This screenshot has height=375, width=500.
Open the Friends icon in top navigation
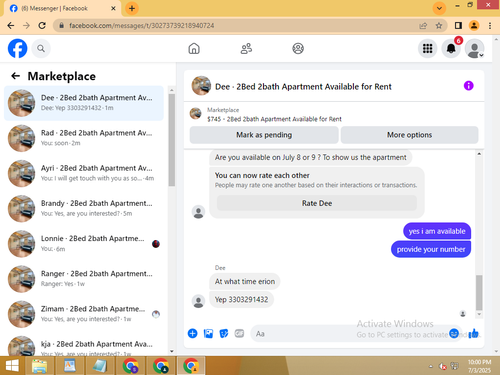tap(246, 49)
